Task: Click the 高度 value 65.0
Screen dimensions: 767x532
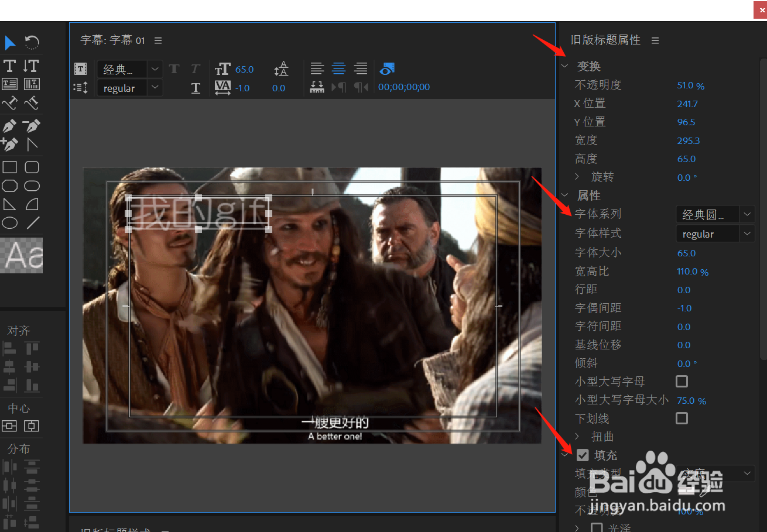Action: [686, 159]
